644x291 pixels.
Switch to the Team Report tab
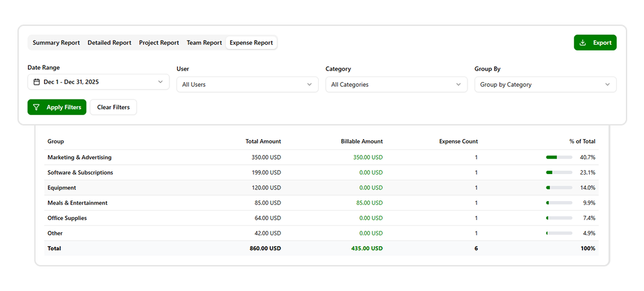click(204, 43)
